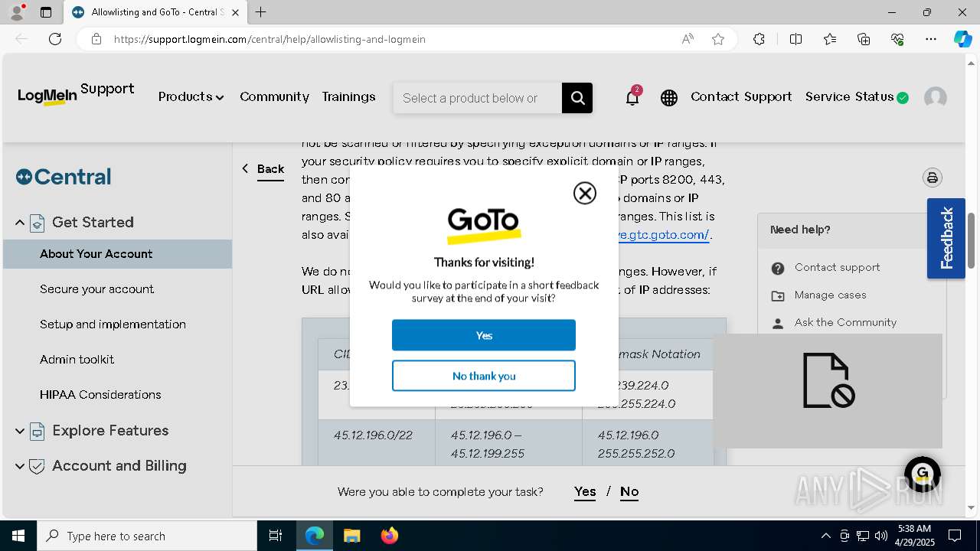Select About Your Account in sidebar

click(117, 254)
